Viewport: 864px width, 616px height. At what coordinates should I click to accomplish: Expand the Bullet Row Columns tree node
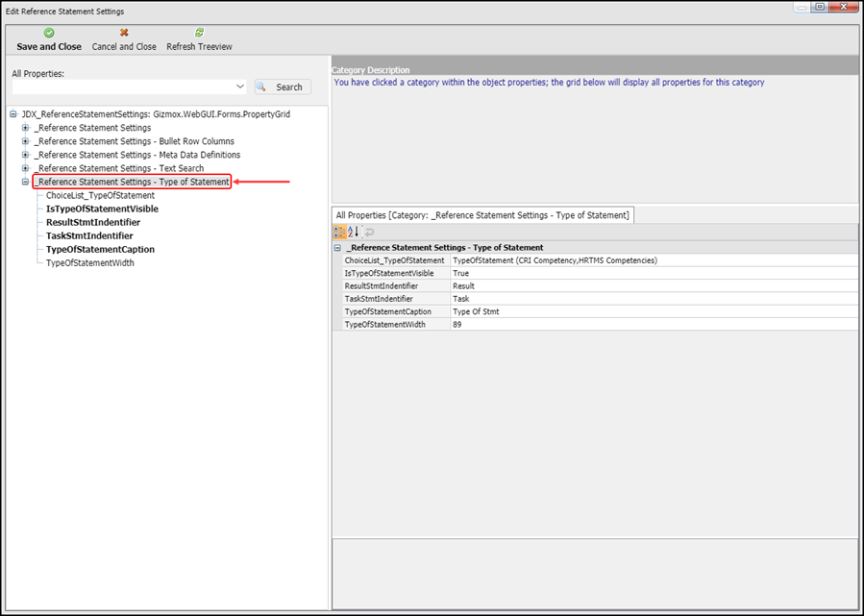(26, 141)
